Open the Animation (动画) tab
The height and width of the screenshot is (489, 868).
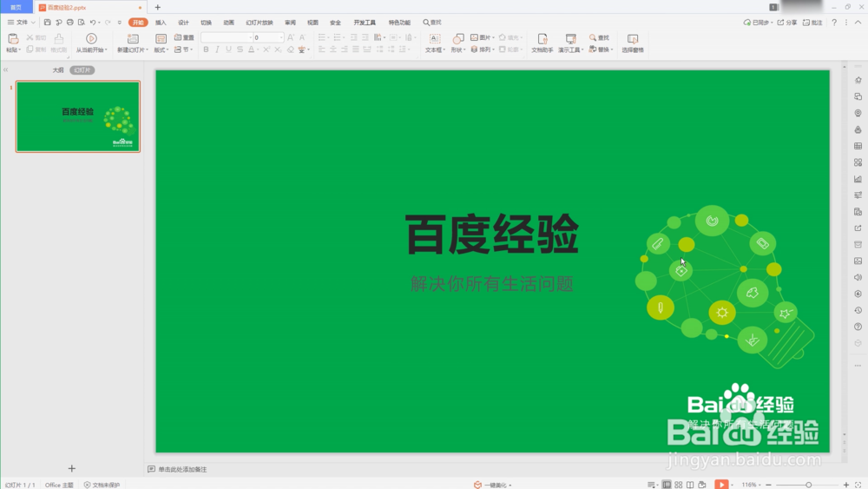coord(228,23)
